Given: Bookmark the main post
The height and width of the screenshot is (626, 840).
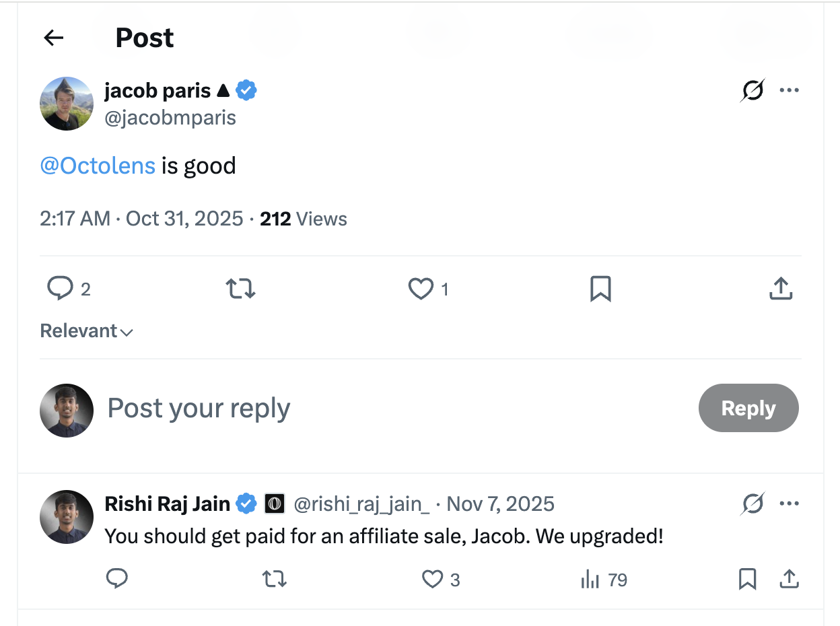Looking at the screenshot, I should [x=600, y=289].
